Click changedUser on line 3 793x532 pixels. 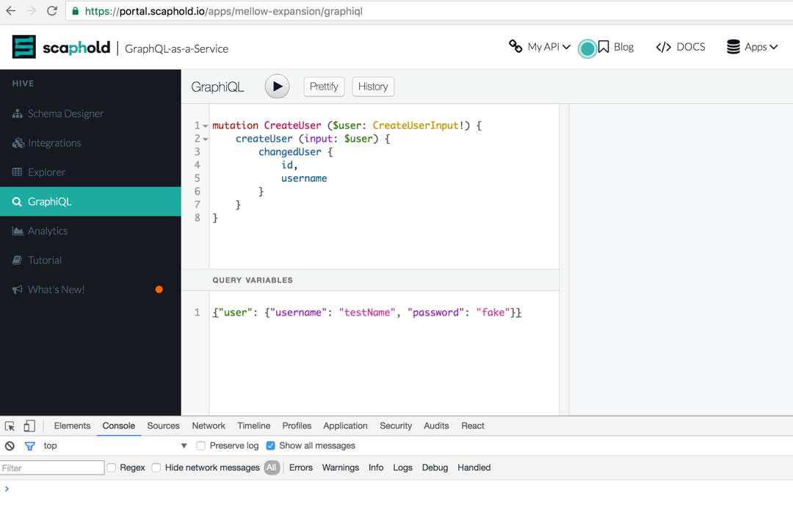pyautogui.click(x=290, y=152)
